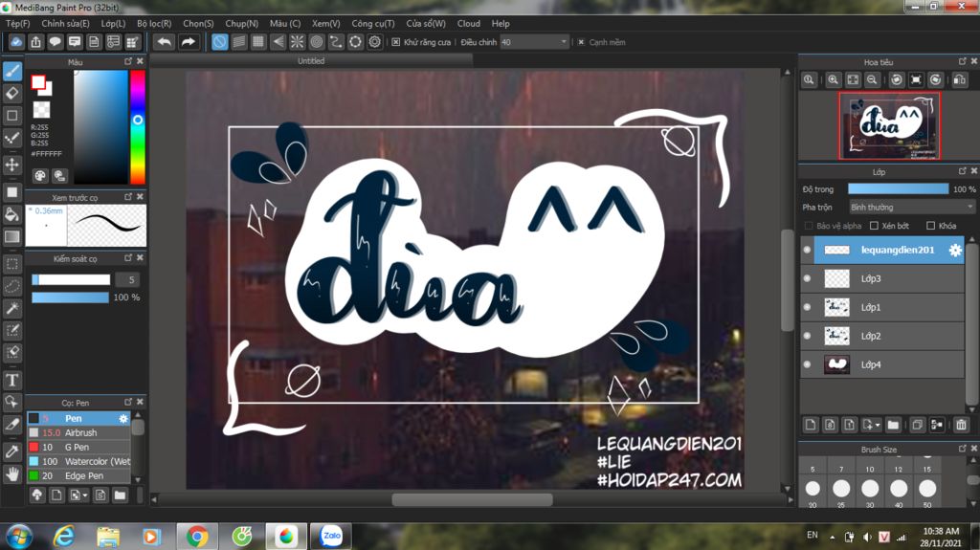The width and height of the screenshot is (980, 550).
Task: Hide the Lớp3 layer
Action: point(807,278)
